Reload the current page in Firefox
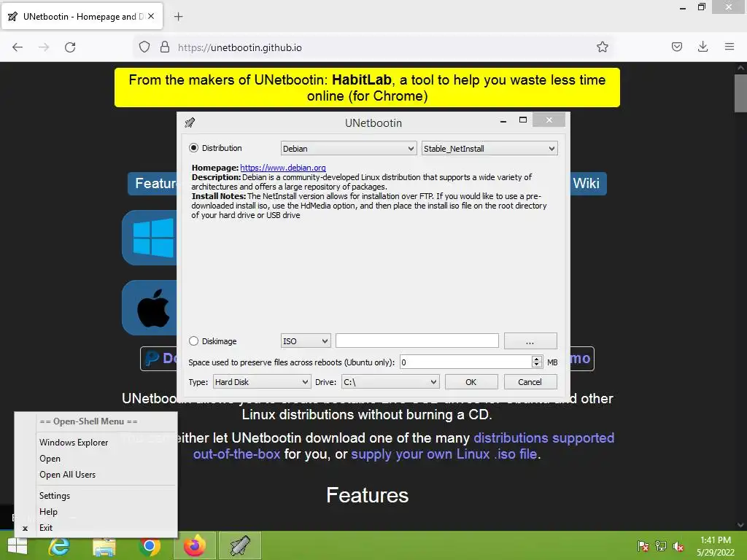 (x=70, y=47)
